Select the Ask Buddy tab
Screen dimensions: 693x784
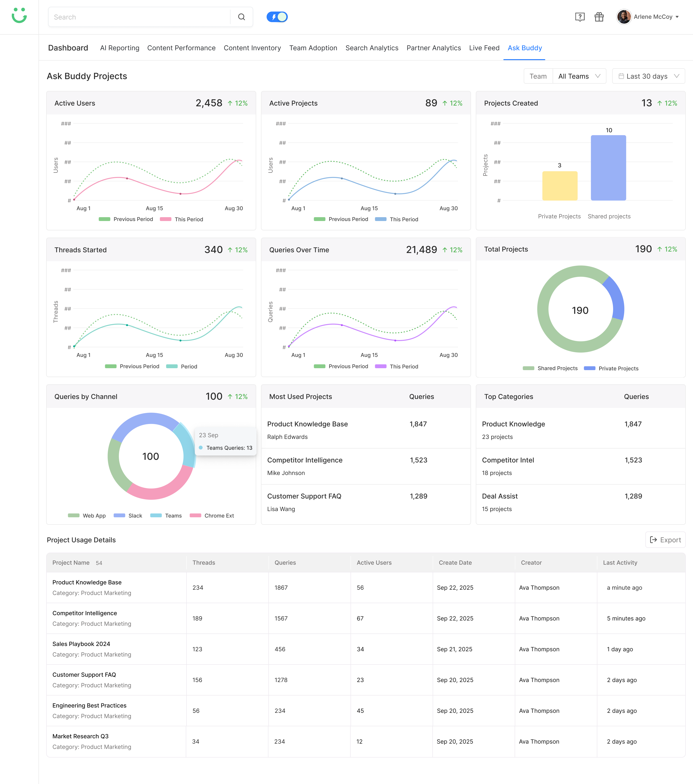click(525, 48)
